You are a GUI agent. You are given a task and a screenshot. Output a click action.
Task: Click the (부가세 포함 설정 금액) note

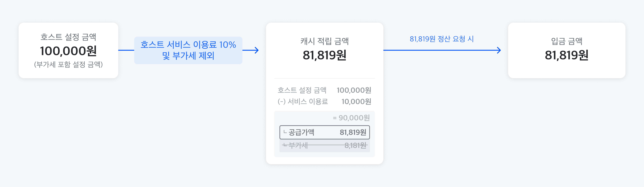click(68, 65)
